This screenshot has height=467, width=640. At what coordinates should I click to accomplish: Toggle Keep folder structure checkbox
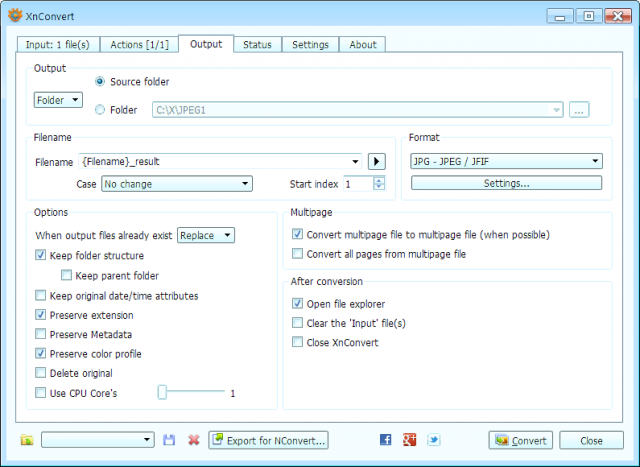[40, 255]
